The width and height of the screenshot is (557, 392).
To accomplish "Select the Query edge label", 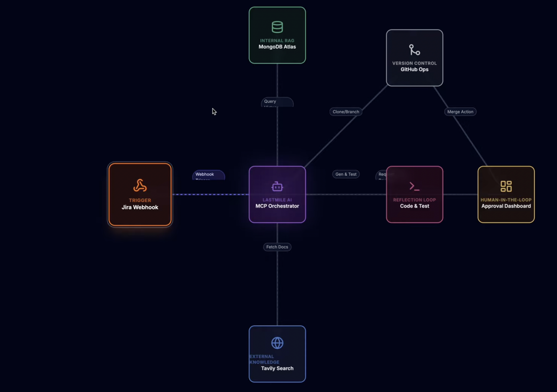I will 277,102.
